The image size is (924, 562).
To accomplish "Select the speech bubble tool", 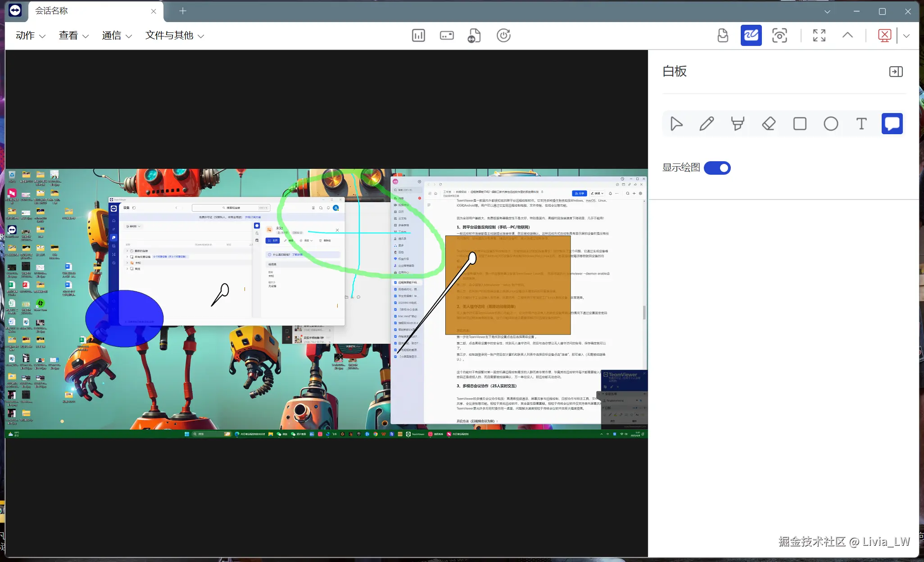I will [892, 123].
